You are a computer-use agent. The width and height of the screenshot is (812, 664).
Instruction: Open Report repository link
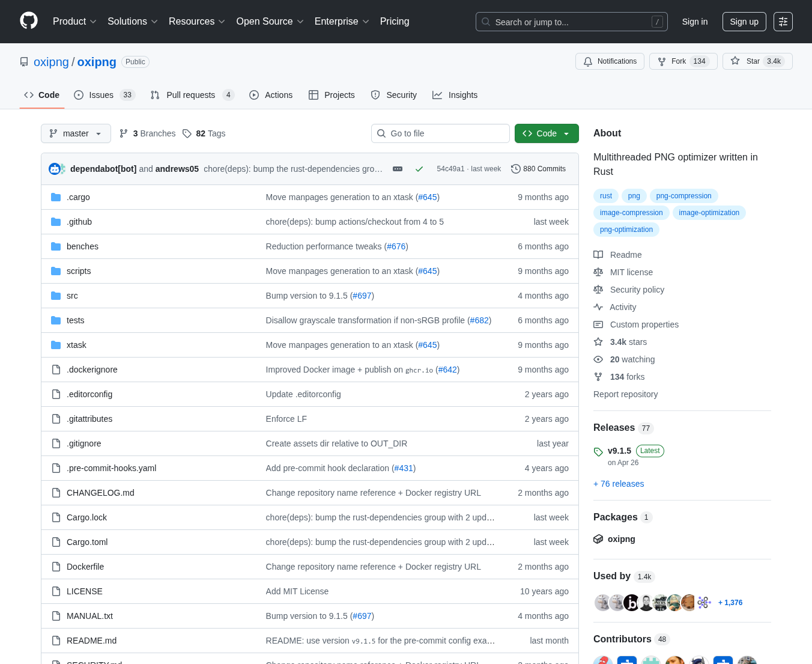pos(625,394)
